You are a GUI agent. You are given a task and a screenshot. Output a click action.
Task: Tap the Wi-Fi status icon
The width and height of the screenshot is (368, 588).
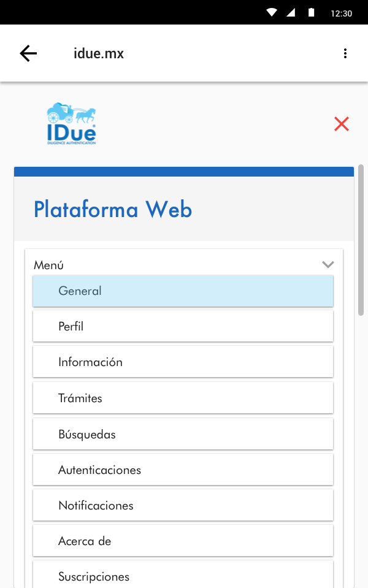[x=272, y=12]
